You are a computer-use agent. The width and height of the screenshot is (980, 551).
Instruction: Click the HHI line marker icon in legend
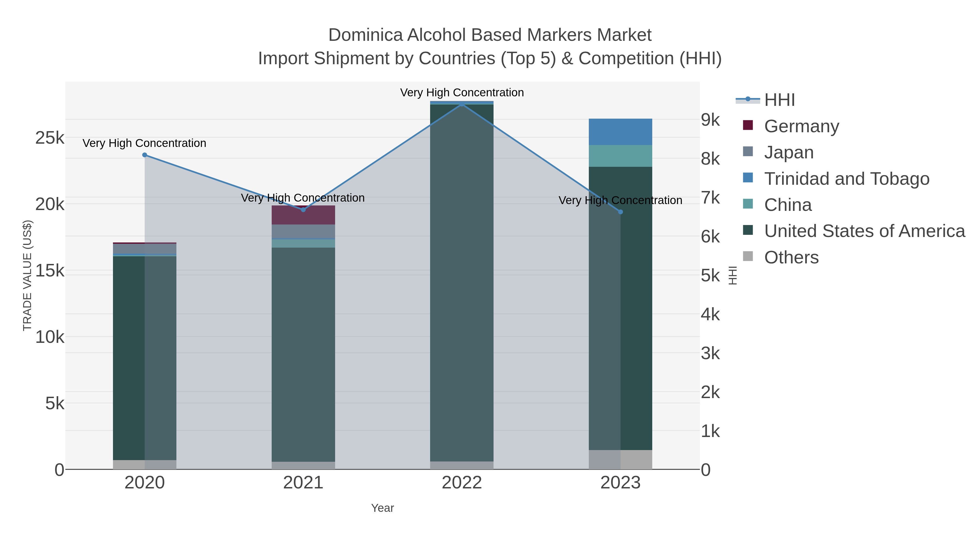(748, 99)
